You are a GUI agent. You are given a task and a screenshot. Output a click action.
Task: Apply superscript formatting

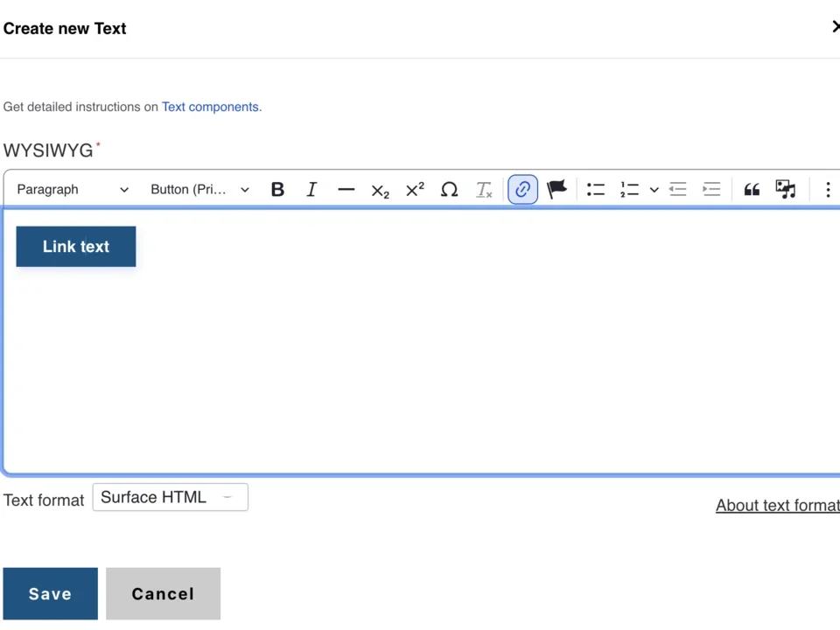[x=414, y=189]
